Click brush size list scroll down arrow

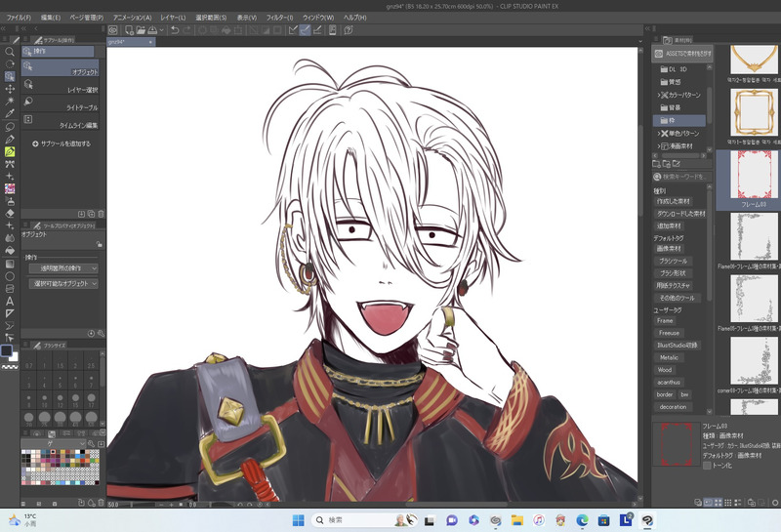tap(103, 424)
